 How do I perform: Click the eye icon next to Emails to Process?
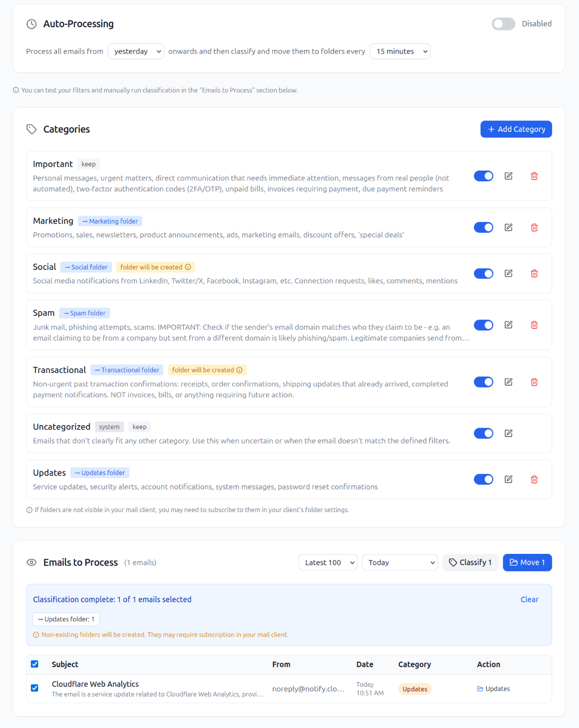[31, 562]
